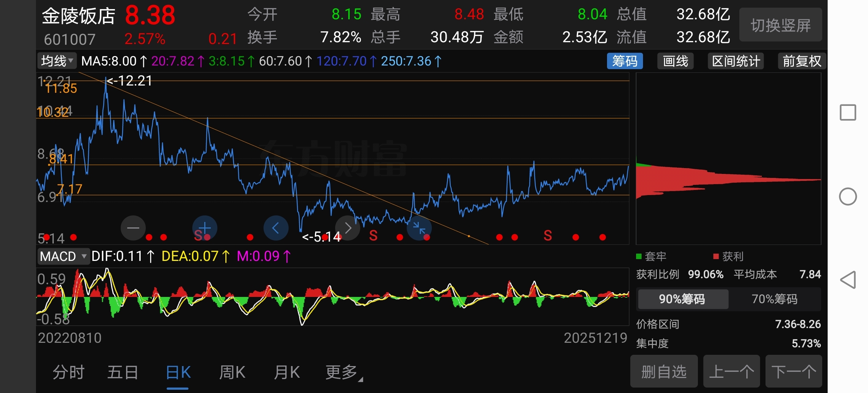Open the 均线 indicator dropdown
Viewport: 868px width, 393px height.
pyautogui.click(x=57, y=61)
